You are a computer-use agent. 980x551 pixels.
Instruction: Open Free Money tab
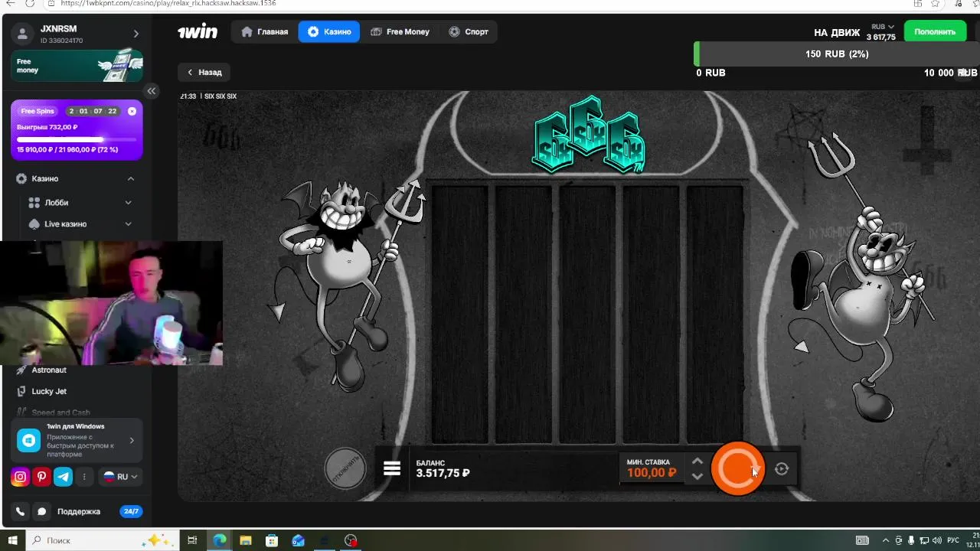[x=400, y=31]
